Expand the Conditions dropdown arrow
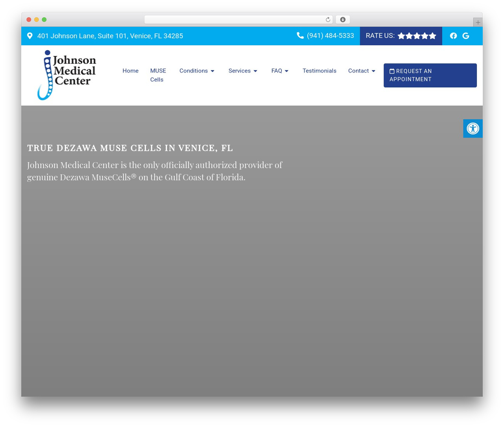 coord(213,71)
